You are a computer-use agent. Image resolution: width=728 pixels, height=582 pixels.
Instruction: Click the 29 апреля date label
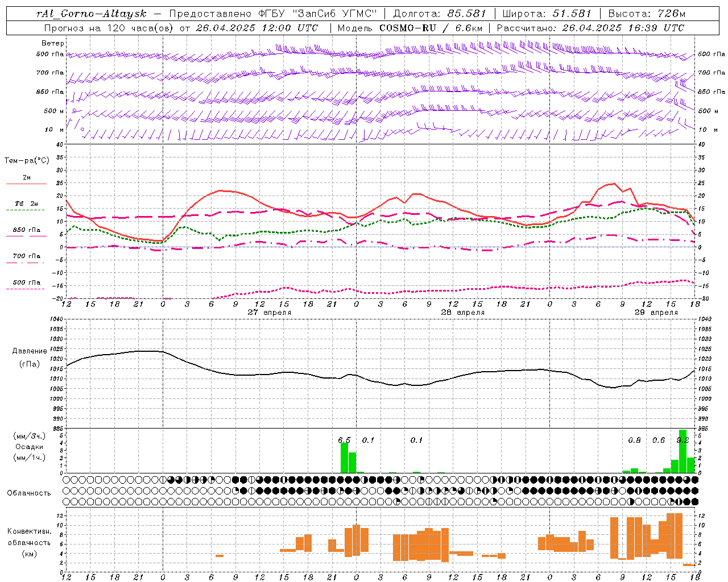(656, 313)
